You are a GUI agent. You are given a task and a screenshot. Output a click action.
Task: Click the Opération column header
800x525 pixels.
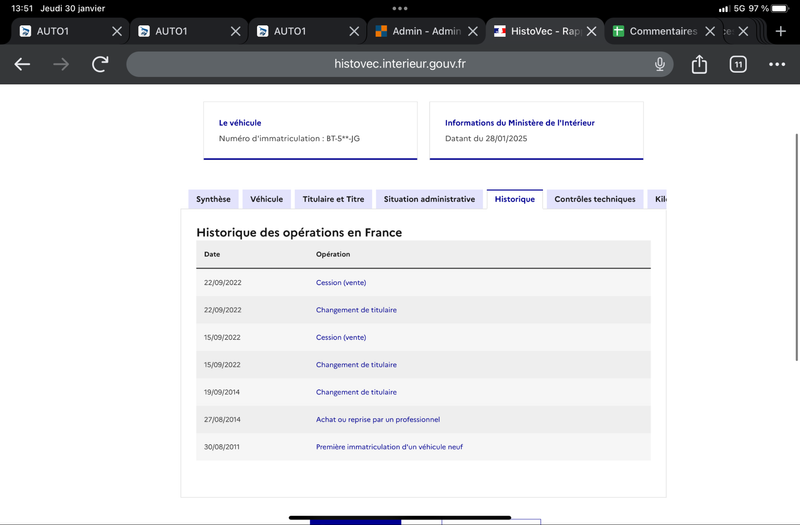click(333, 254)
